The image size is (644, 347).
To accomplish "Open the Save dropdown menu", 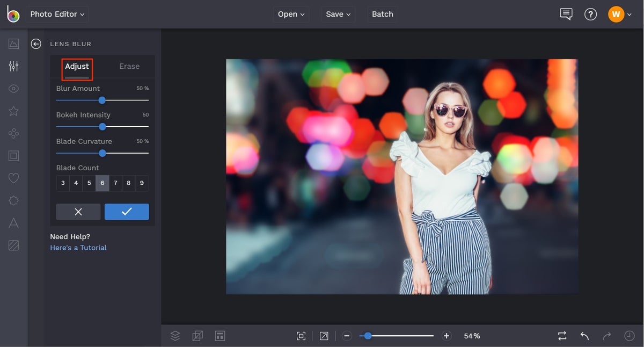I will (x=338, y=14).
